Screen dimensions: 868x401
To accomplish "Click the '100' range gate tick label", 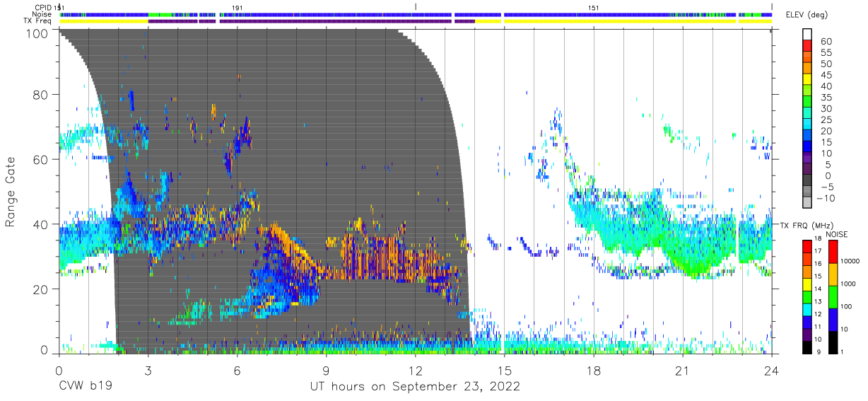I will [x=37, y=33].
